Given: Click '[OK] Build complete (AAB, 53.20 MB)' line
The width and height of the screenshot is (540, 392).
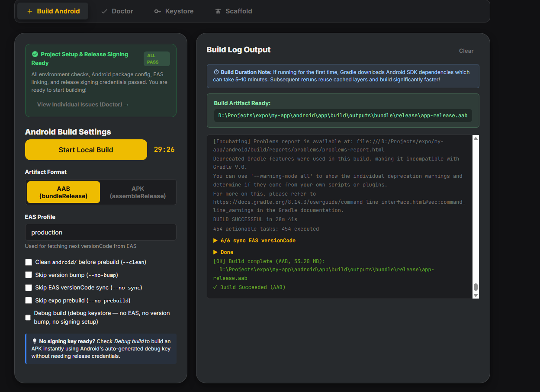Looking at the screenshot, I should click(269, 261).
